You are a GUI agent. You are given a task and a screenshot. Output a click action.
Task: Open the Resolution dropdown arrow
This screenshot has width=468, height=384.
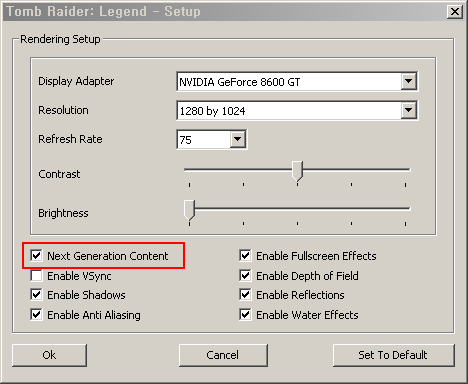pos(408,110)
